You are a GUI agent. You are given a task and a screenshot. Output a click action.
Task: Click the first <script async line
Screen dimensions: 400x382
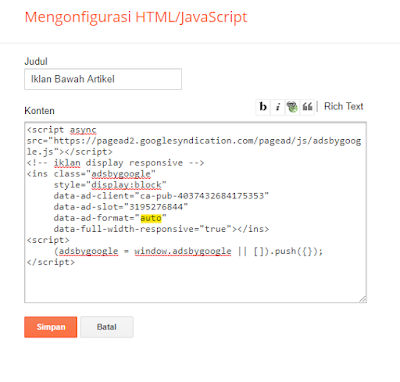[x=62, y=130]
